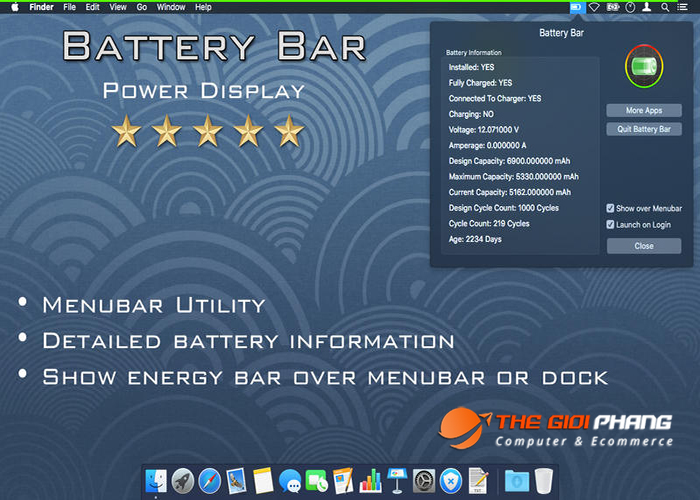Screen dimensions: 700x500
Task: Open the Edit menu
Action: coord(92,7)
